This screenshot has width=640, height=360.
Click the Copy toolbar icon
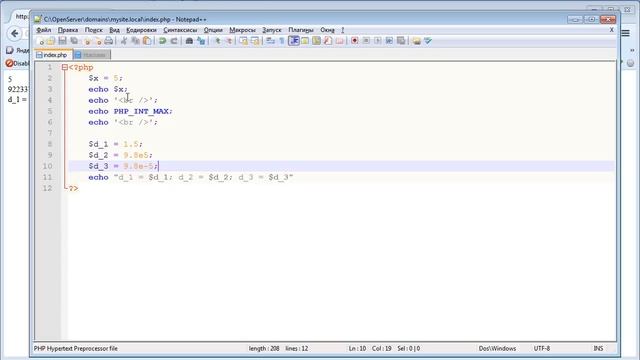click(x=135, y=41)
